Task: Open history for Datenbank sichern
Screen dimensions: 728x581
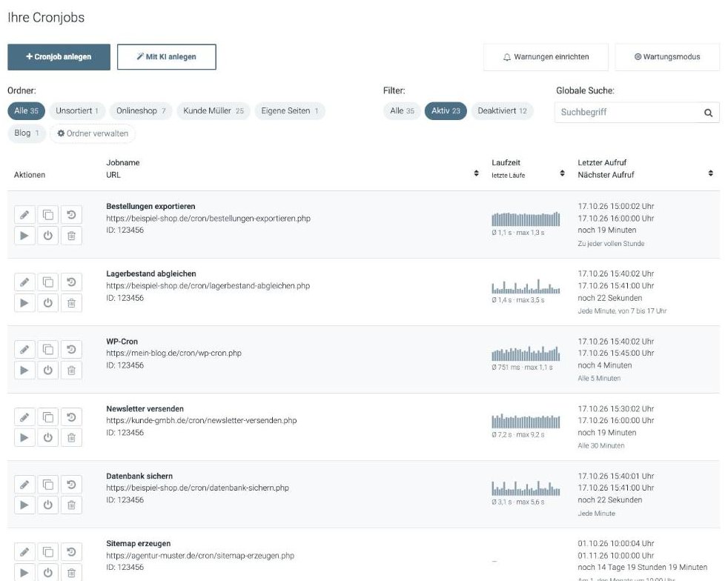Action: point(71,485)
